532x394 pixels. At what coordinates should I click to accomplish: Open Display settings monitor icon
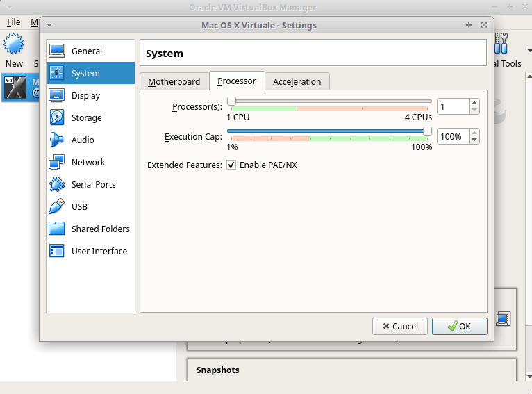[57, 95]
